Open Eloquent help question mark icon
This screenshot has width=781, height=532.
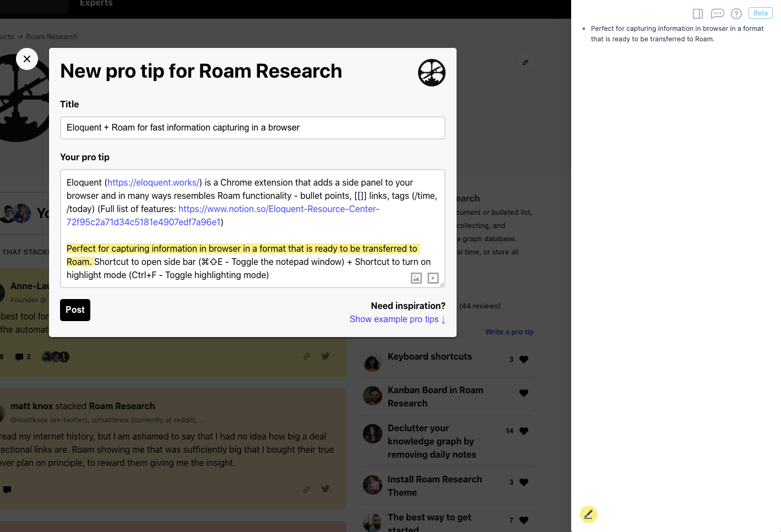pos(736,14)
